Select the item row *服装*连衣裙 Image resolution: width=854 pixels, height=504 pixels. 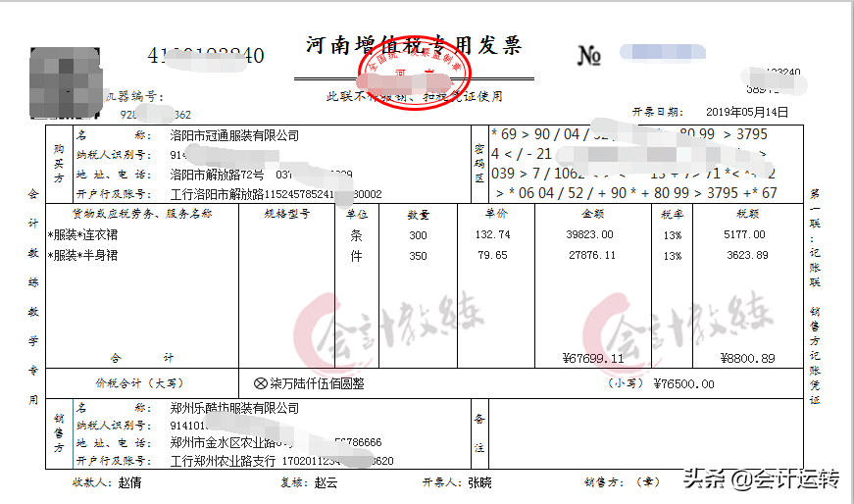82,234
